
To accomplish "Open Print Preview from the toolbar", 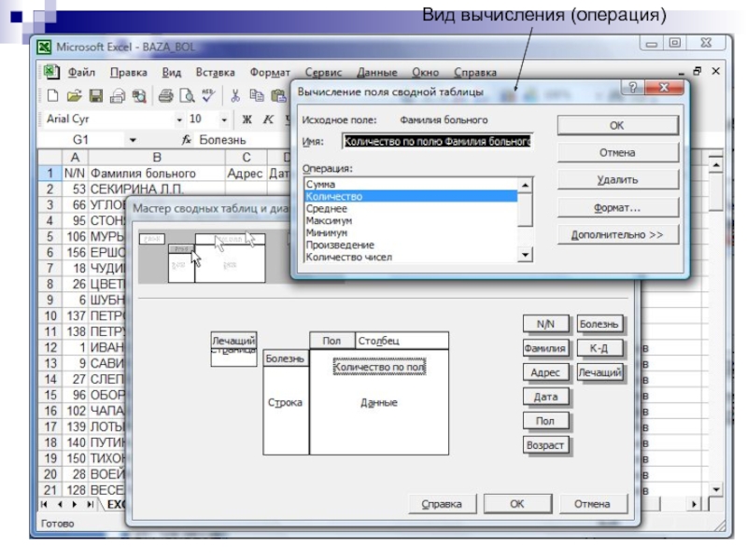I will (x=184, y=95).
